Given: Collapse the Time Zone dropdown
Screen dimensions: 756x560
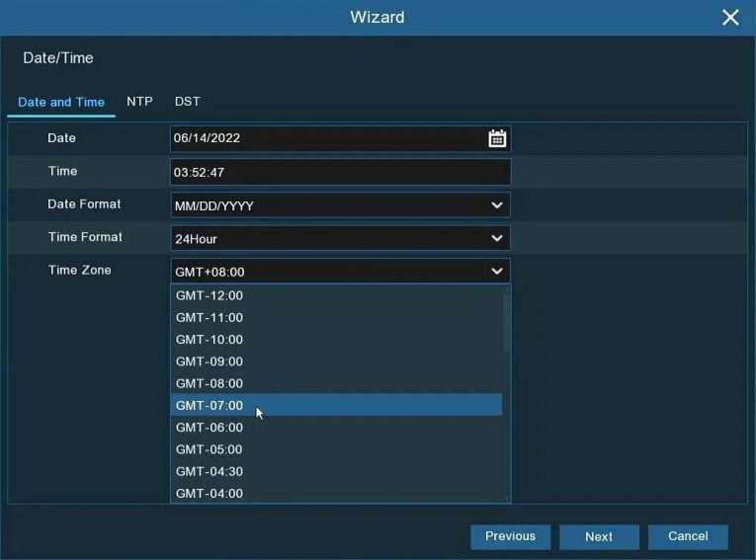Looking at the screenshot, I should (340, 272).
